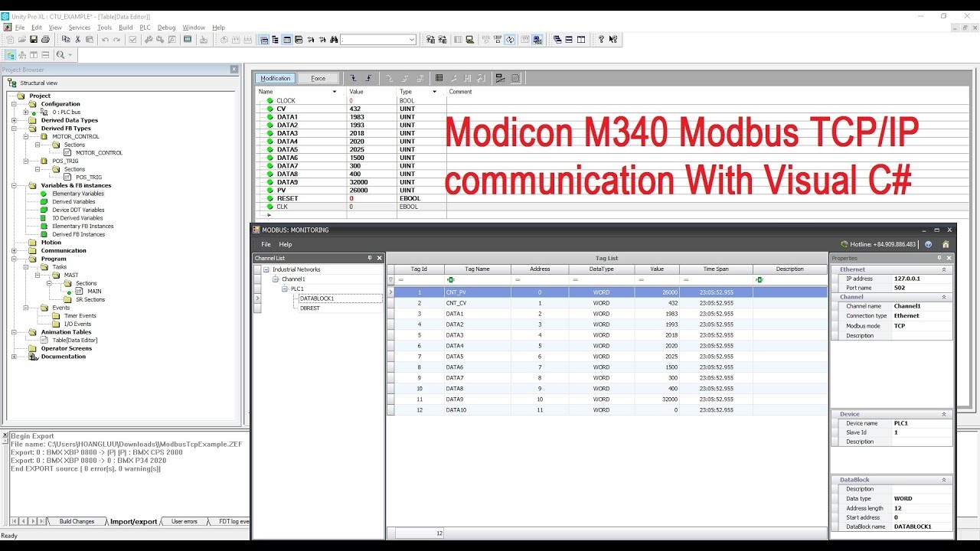Click the What's This help pointer icon
This screenshot has height=551, width=980.
coord(613,40)
